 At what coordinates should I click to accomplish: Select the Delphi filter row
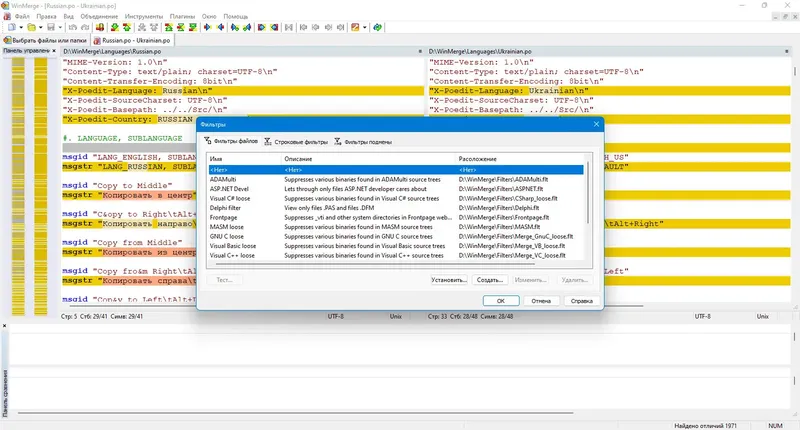coord(396,208)
